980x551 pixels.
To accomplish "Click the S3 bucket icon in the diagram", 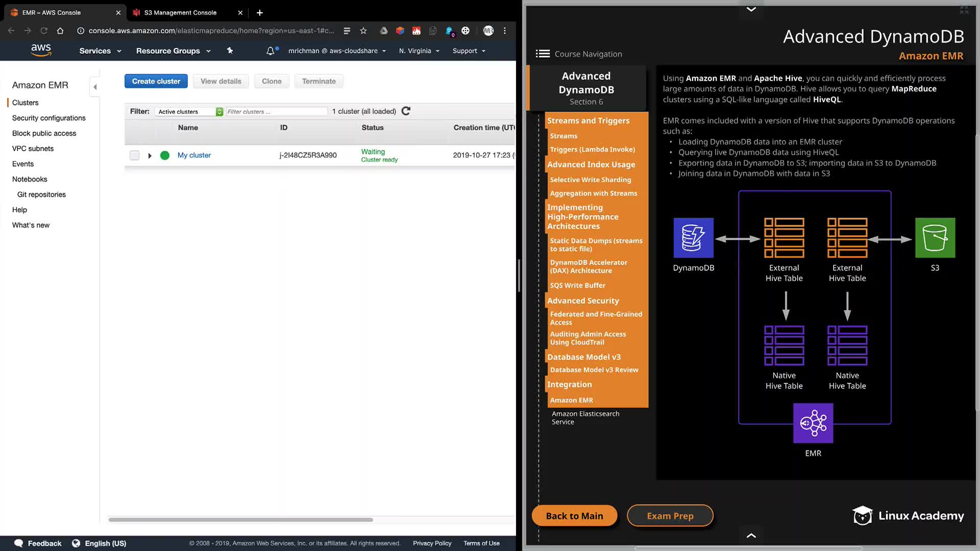I will 935,238.
